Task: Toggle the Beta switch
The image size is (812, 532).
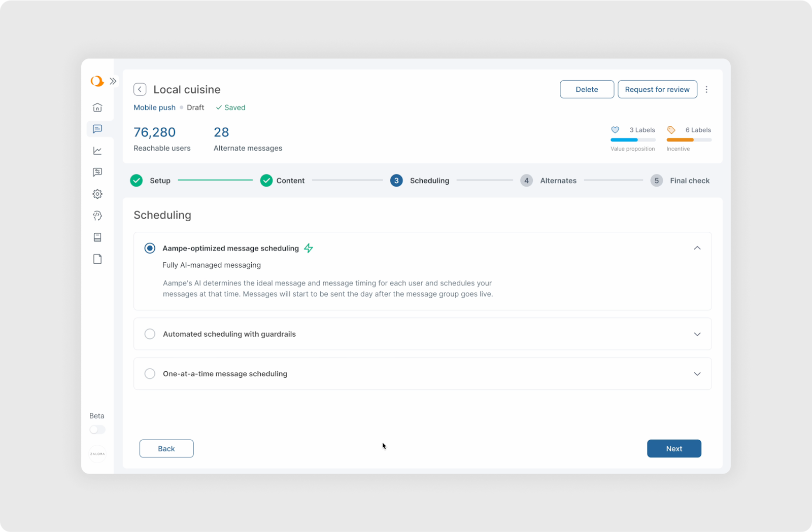Action: (97, 430)
